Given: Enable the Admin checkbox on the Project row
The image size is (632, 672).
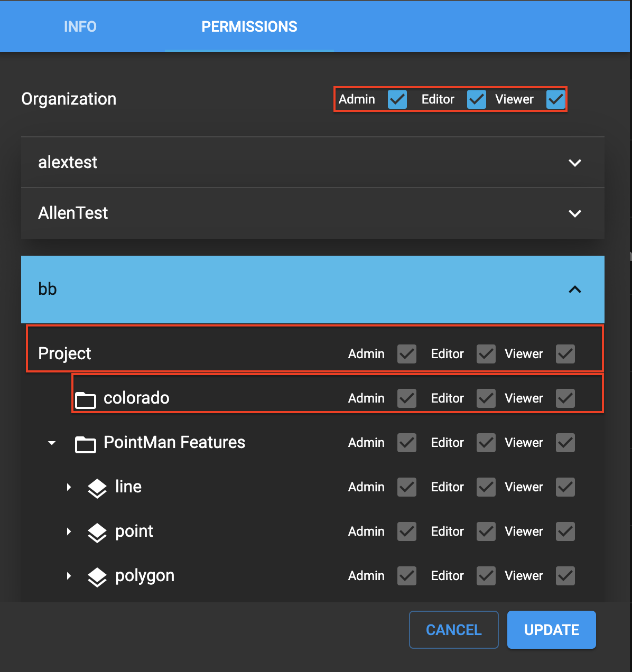Looking at the screenshot, I should pos(406,354).
